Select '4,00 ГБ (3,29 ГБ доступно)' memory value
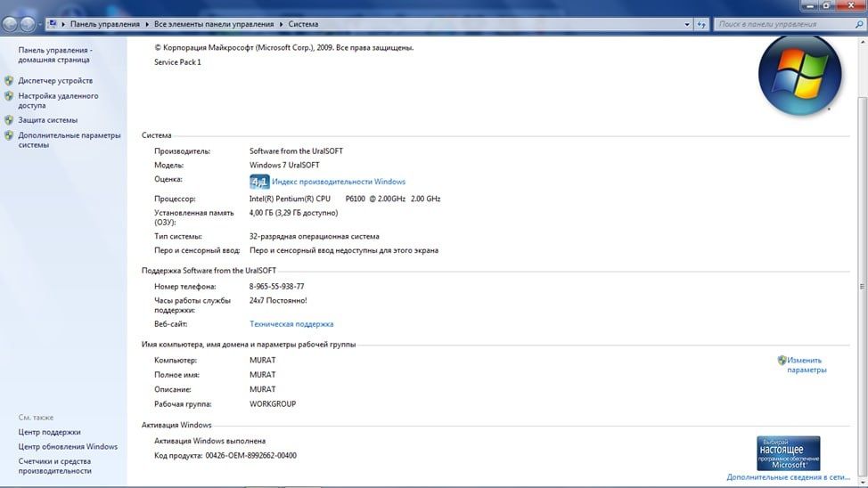This screenshot has width=868, height=488. click(x=293, y=213)
